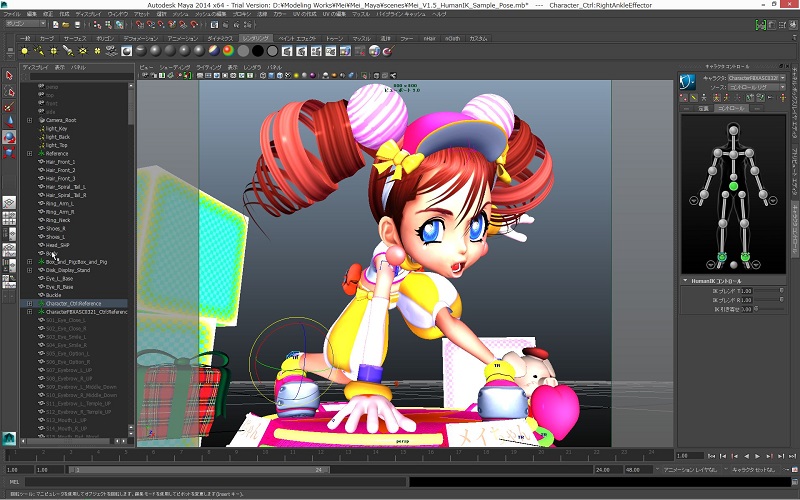
Task: Open a scene with the folder icon
Action: point(66,24)
